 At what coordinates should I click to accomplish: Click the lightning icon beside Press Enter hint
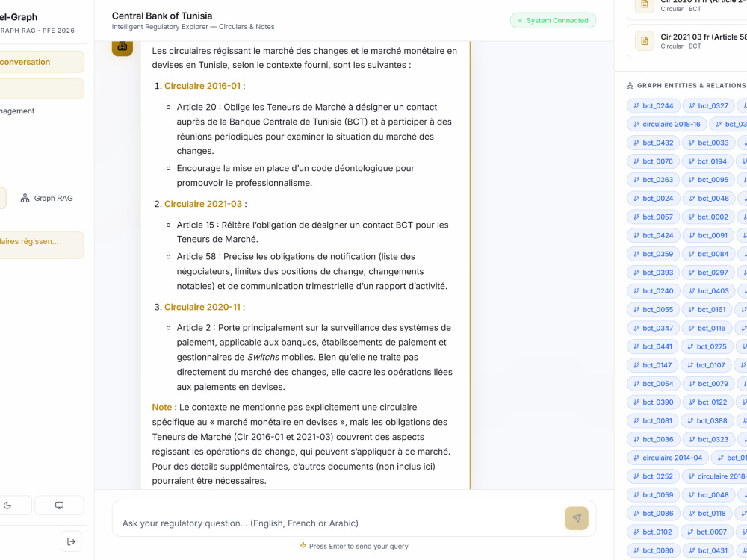[303, 546]
